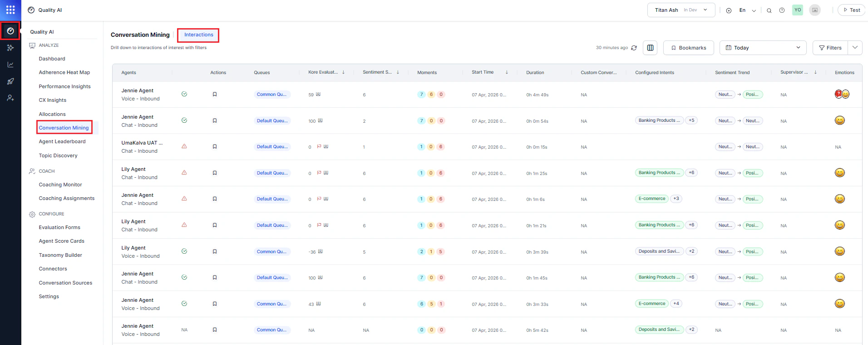Screen dimensions: 868x345
Task: Click red moments count 5 for Lily Agent voice
Action: coord(441,251)
